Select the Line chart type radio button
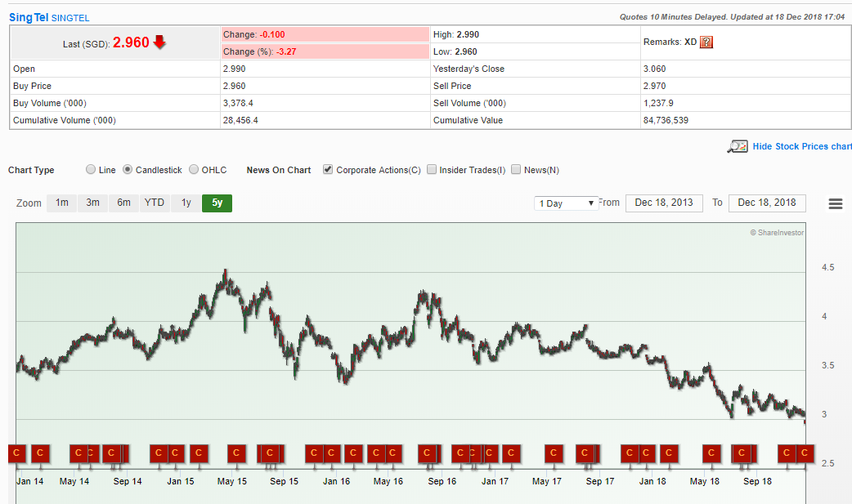Viewport: 852px width, 504px height. point(90,170)
